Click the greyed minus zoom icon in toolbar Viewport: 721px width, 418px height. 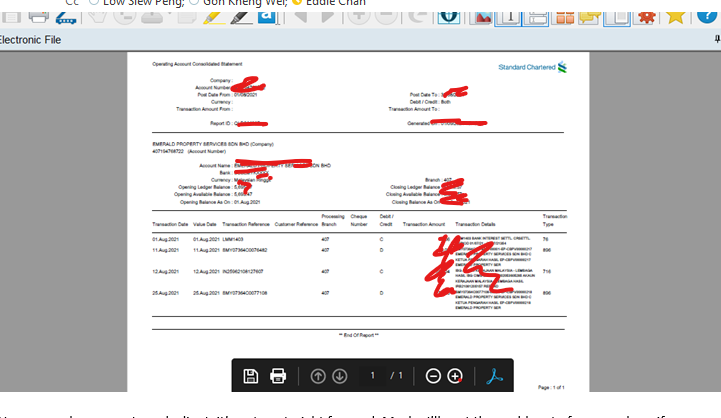point(386,17)
